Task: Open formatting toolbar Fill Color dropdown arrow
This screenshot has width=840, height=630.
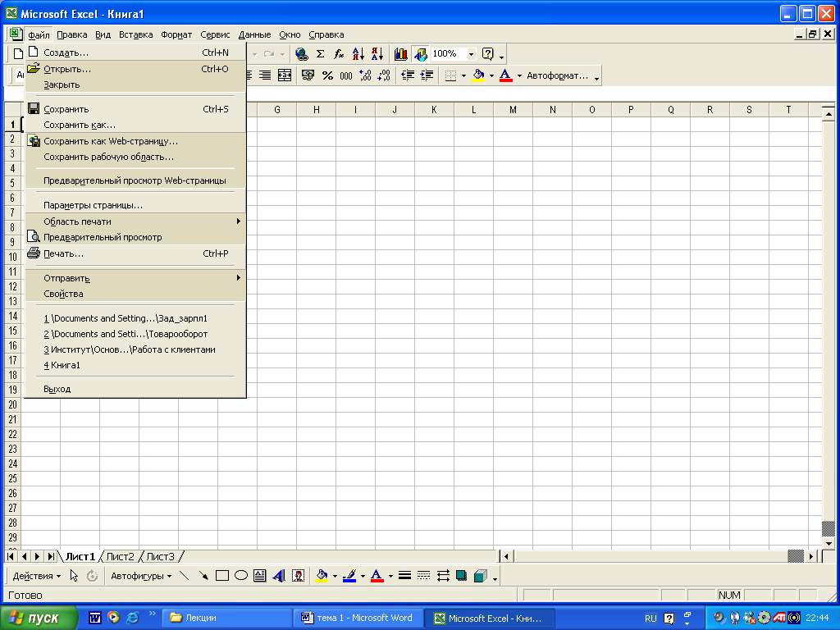Action: [492, 75]
